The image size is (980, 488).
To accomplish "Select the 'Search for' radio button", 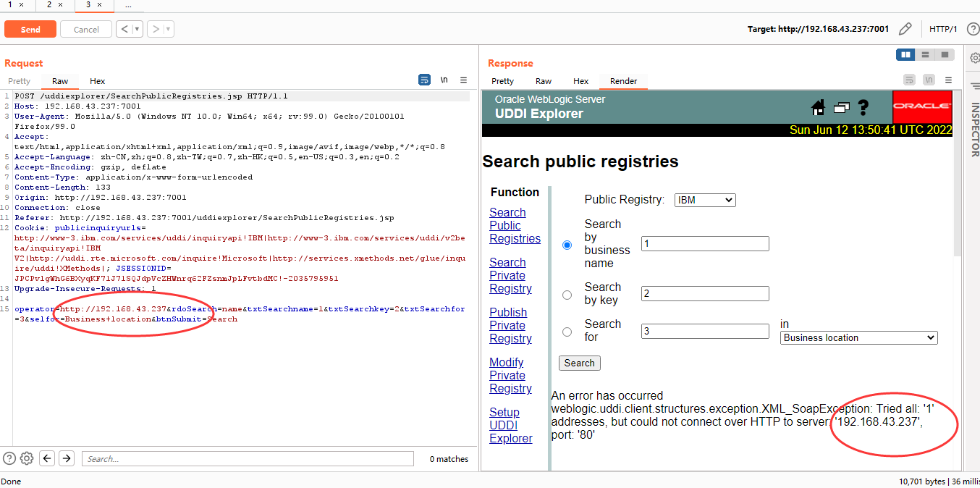I will pos(567,332).
